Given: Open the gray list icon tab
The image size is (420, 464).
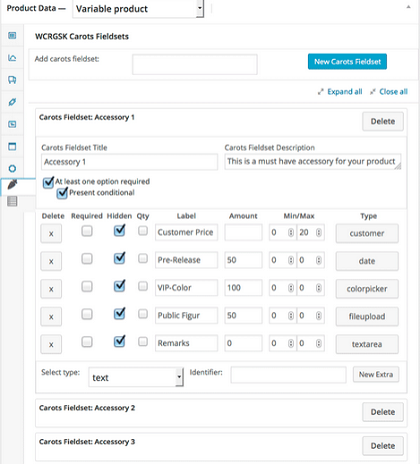Looking at the screenshot, I should coord(12,201).
